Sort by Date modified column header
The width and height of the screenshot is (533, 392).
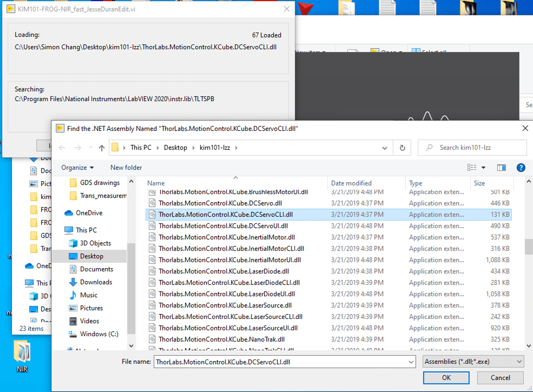351,183
